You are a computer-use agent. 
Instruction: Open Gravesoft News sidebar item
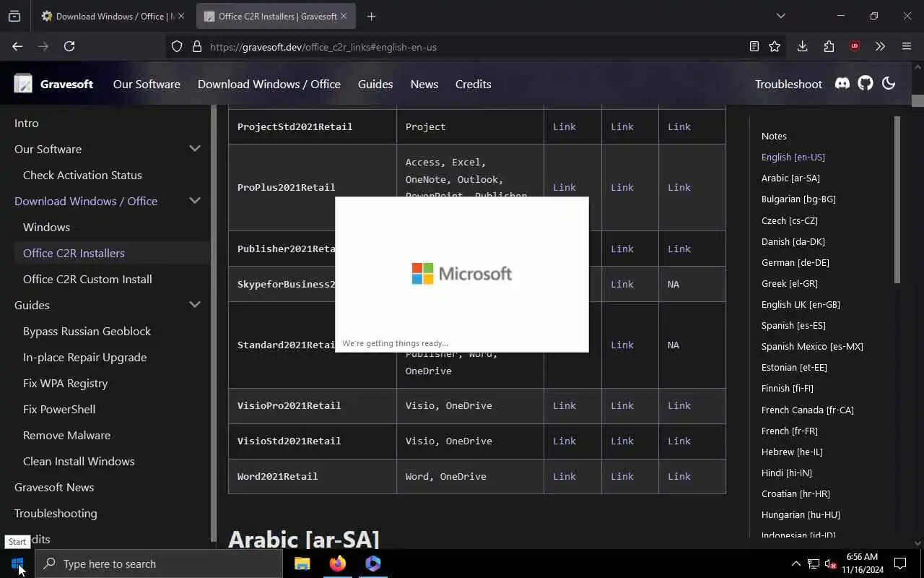point(54,487)
